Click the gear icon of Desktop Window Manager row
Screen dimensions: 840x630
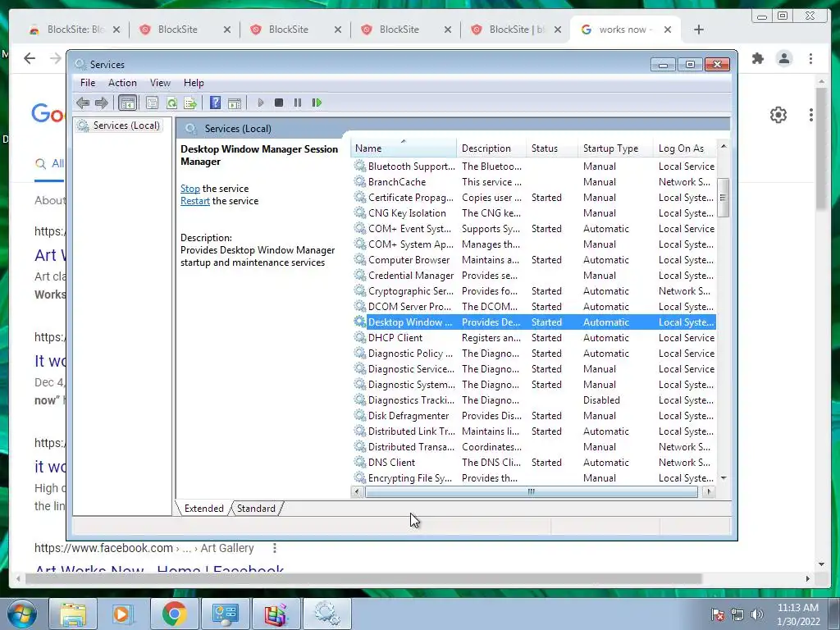359,322
